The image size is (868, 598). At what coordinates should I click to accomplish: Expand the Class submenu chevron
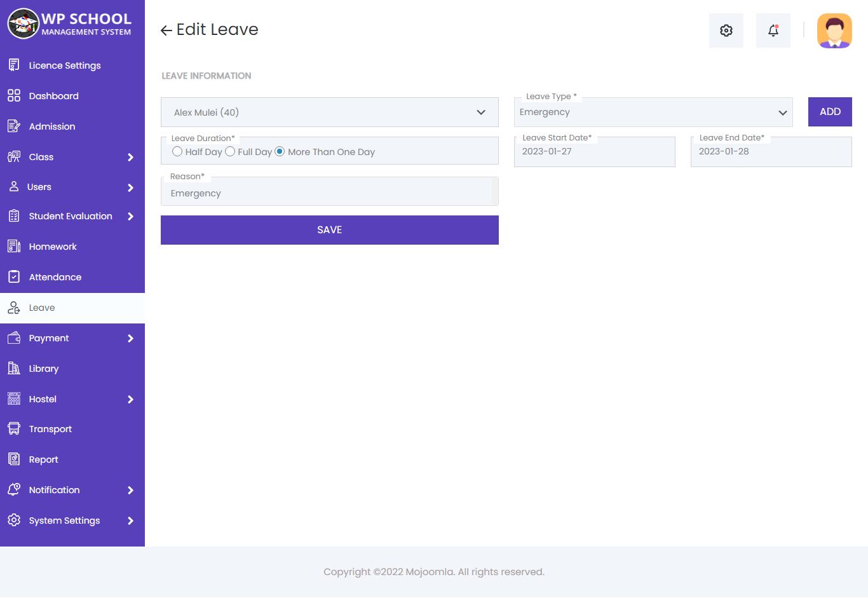130,157
